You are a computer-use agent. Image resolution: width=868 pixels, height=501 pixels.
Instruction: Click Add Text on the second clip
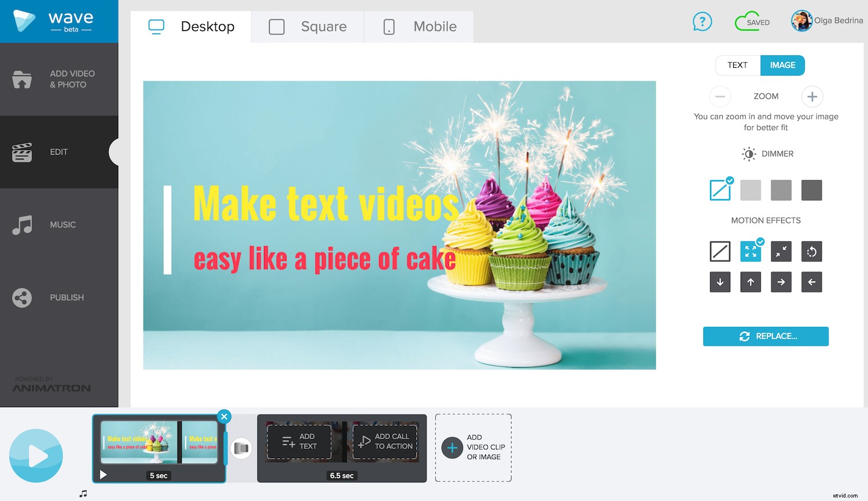[x=299, y=441]
